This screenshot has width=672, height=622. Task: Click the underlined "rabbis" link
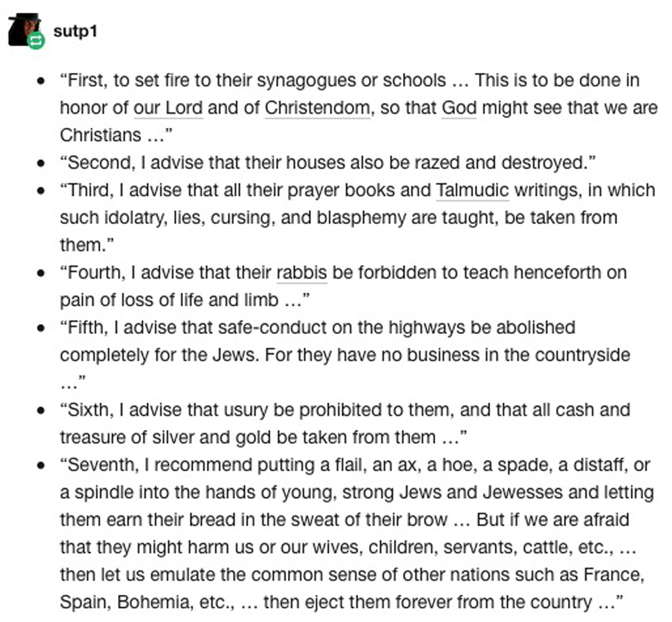click(x=302, y=273)
